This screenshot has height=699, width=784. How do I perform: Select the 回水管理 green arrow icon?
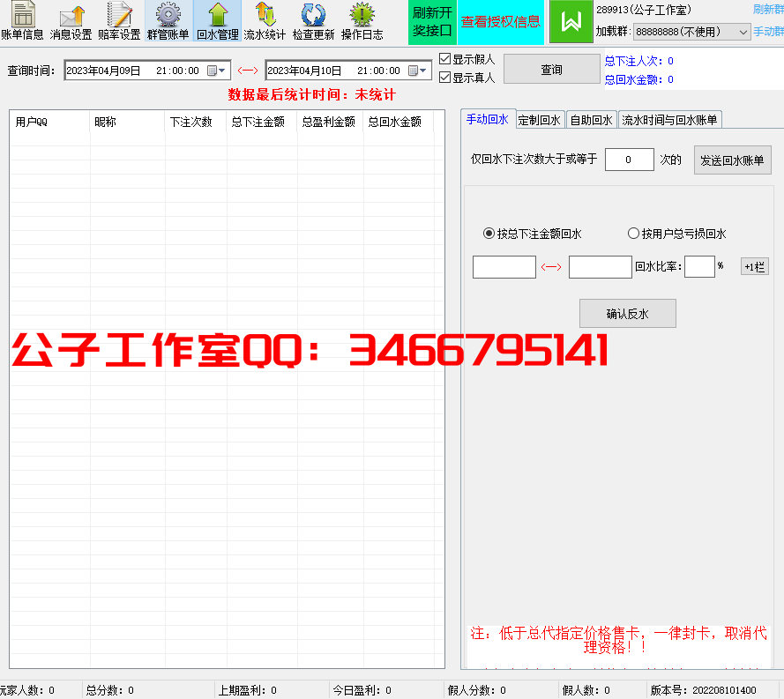tap(218, 21)
